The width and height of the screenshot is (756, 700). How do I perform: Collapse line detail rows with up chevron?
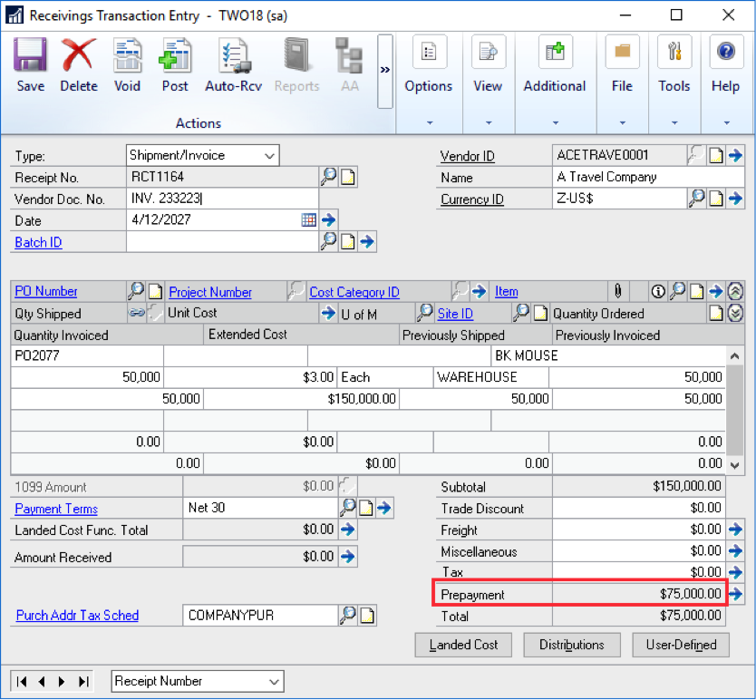pos(735,291)
